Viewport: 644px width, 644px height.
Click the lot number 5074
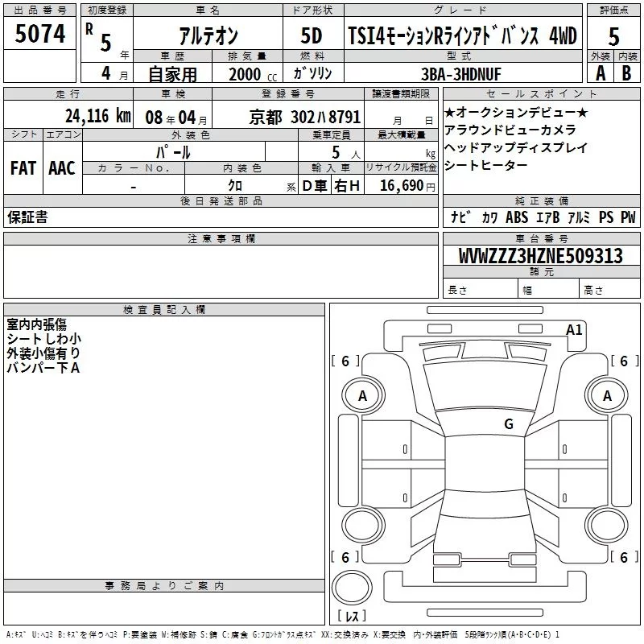[39, 34]
